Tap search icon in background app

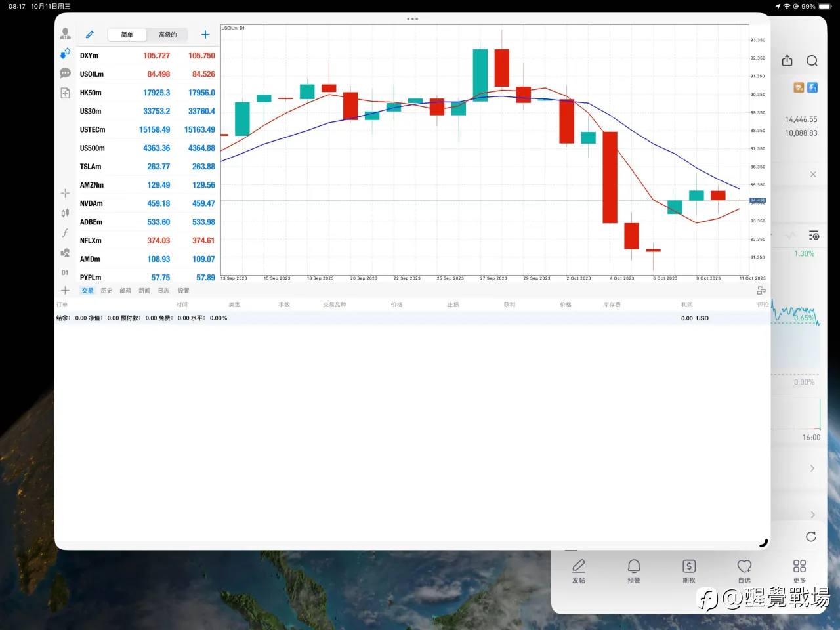812,61
